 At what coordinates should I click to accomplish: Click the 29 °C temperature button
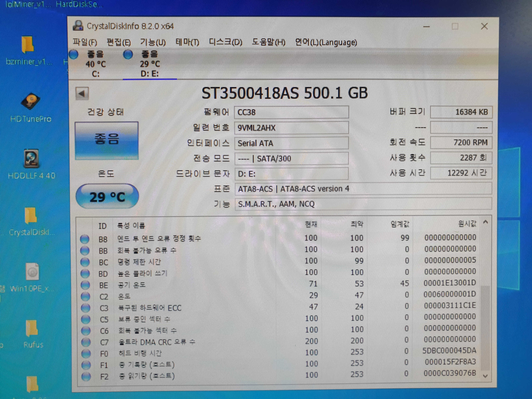107,196
